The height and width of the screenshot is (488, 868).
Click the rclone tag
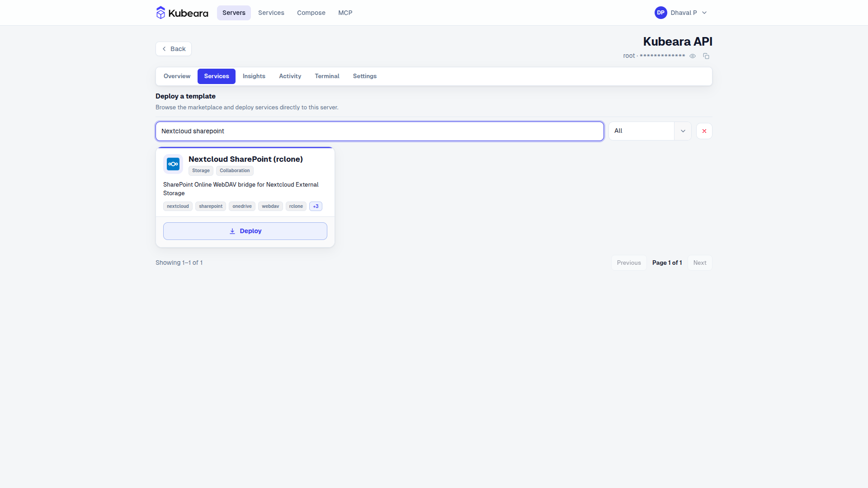point(296,206)
